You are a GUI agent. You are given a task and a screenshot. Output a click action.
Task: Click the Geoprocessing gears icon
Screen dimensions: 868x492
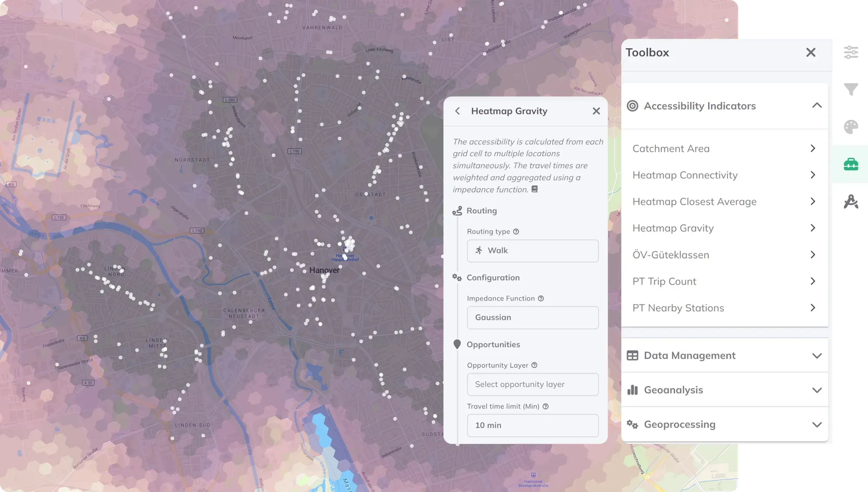point(632,424)
